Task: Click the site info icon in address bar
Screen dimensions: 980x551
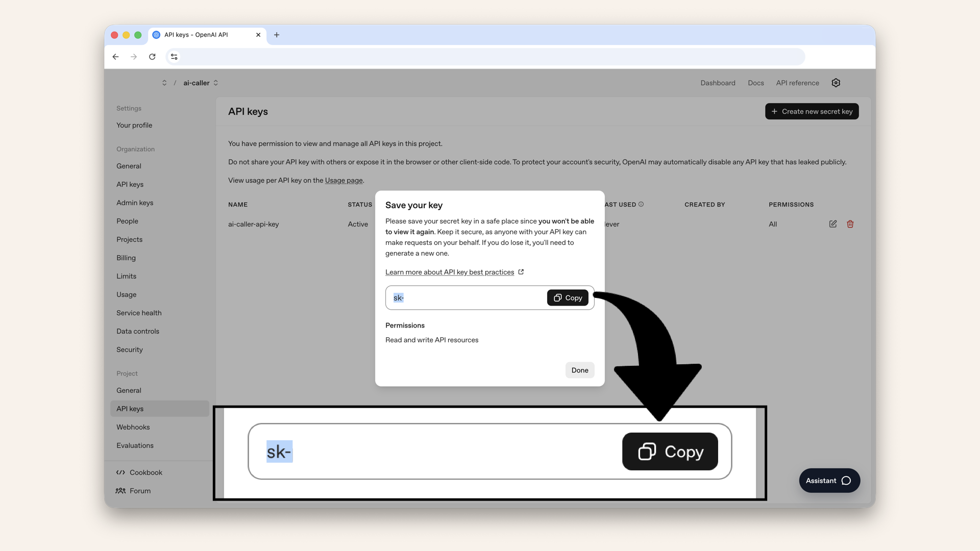Action: click(174, 57)
